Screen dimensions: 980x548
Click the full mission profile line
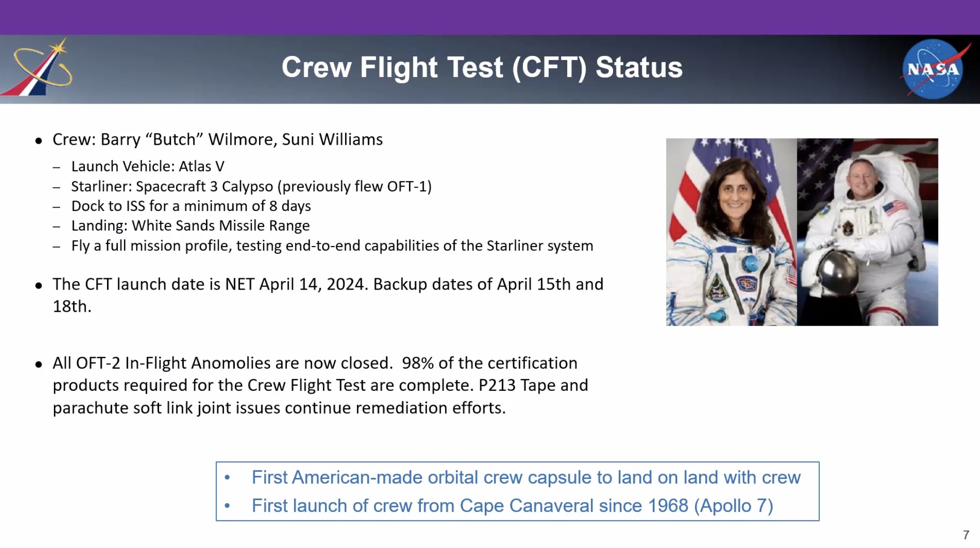(332, 246)
